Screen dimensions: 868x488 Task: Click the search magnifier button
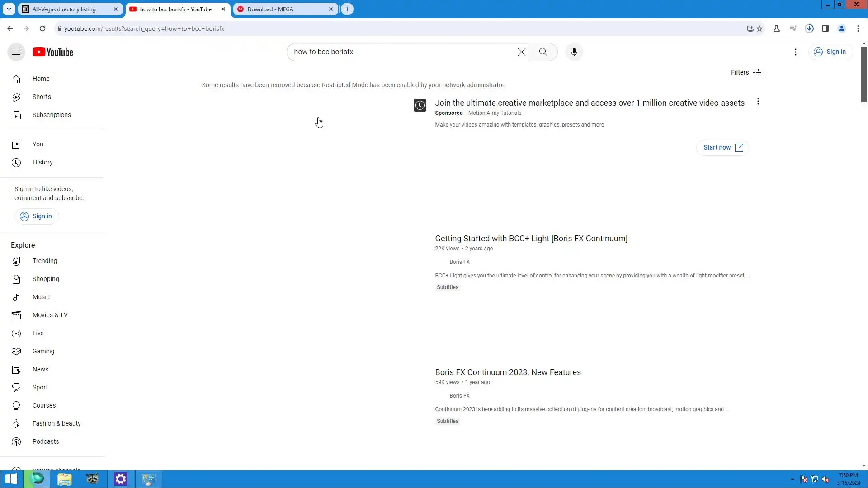(543, 52)
